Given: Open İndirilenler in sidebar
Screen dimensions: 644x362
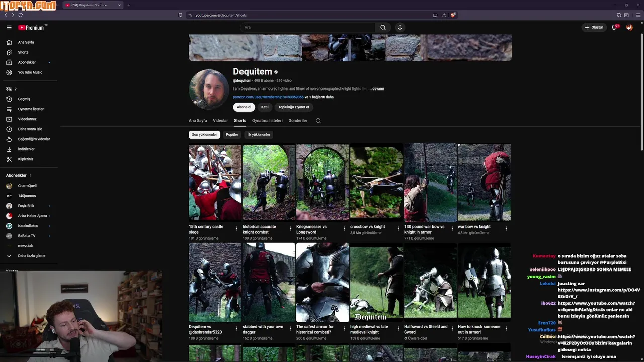Looking at the screenshot, I should click(26, 149).
